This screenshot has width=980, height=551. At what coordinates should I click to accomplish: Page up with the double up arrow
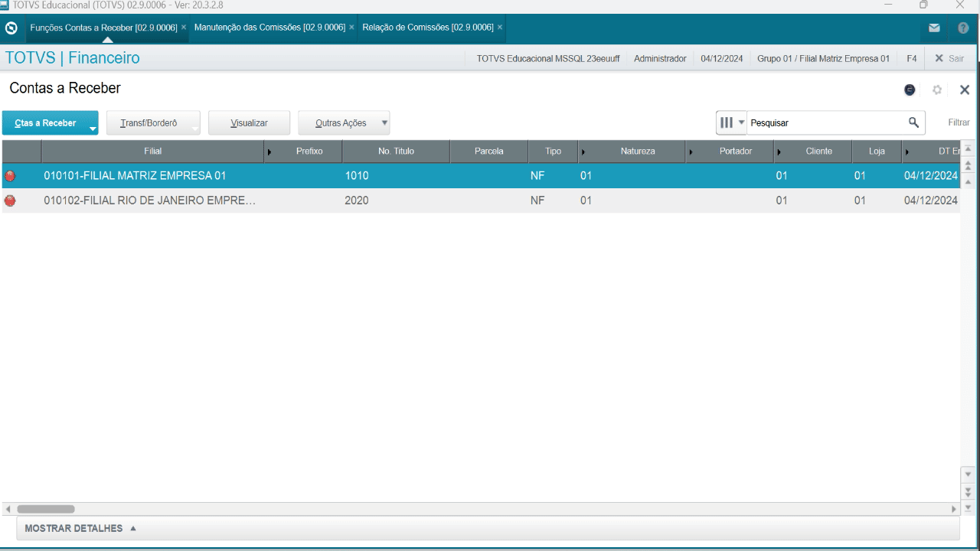coord(968,165)
